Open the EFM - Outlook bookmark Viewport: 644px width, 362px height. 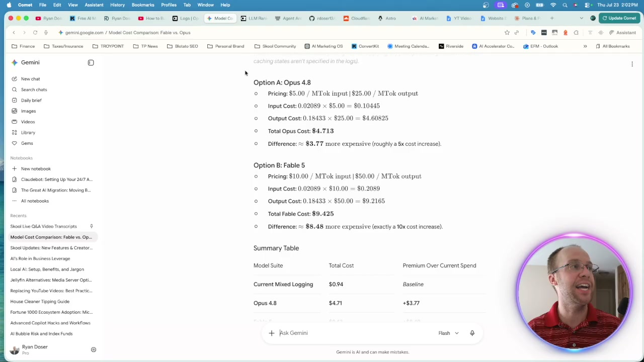click(x=540, y=46)
